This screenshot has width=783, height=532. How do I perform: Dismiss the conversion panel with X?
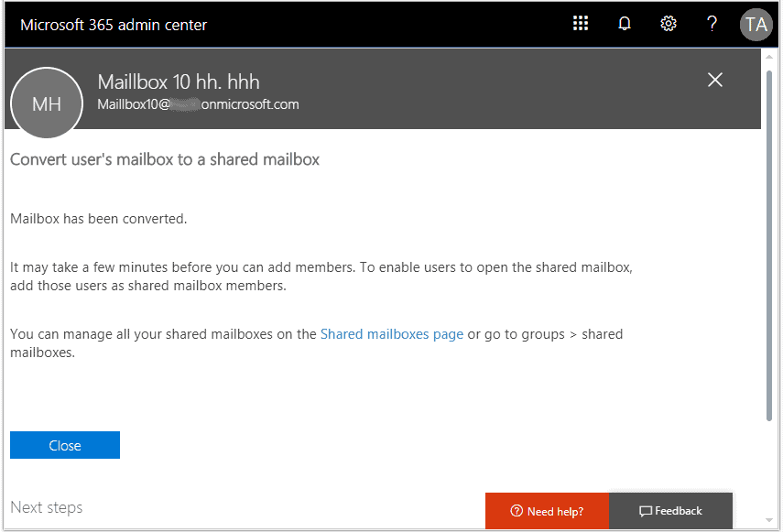tap(714, 80)
